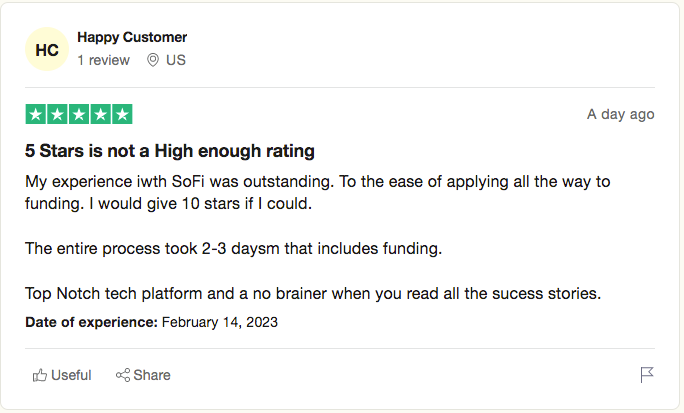Select the third green star
The width and height of the screenshot is (684, 413).
[x=79, y=114]
